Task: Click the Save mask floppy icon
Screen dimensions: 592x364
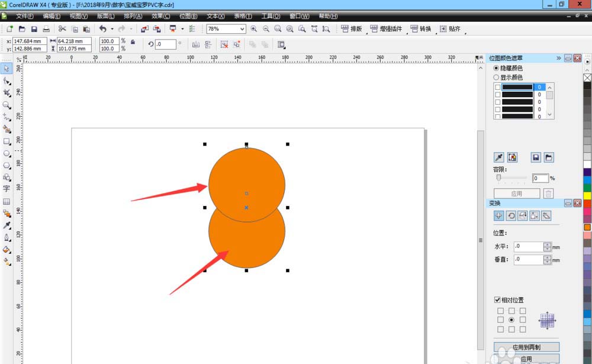Action: point(536,157)
